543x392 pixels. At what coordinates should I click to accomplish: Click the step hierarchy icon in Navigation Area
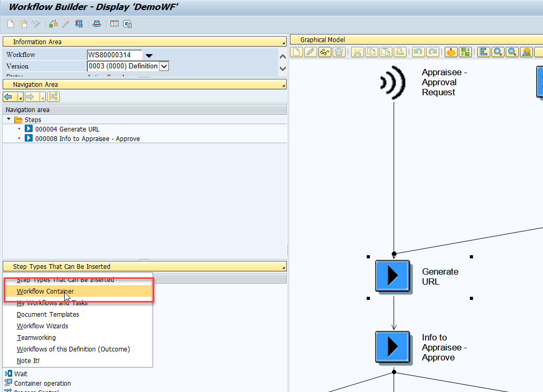pos(53,97)
